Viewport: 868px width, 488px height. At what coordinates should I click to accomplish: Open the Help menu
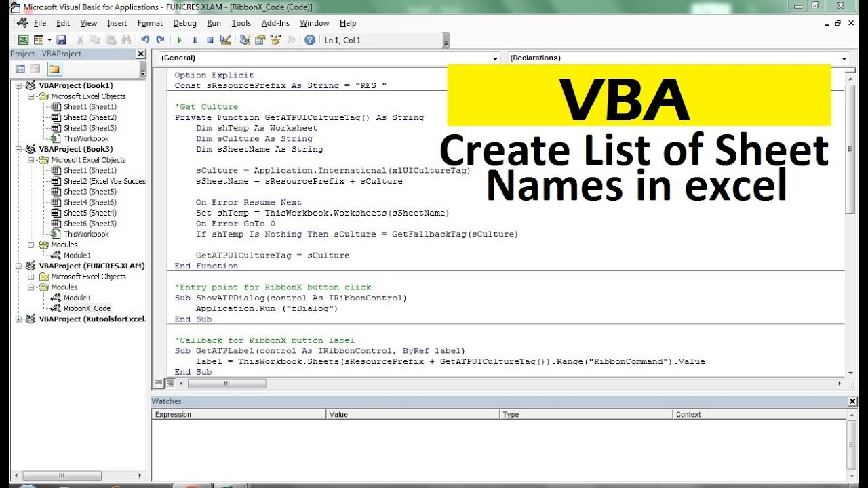pos(348,23)
